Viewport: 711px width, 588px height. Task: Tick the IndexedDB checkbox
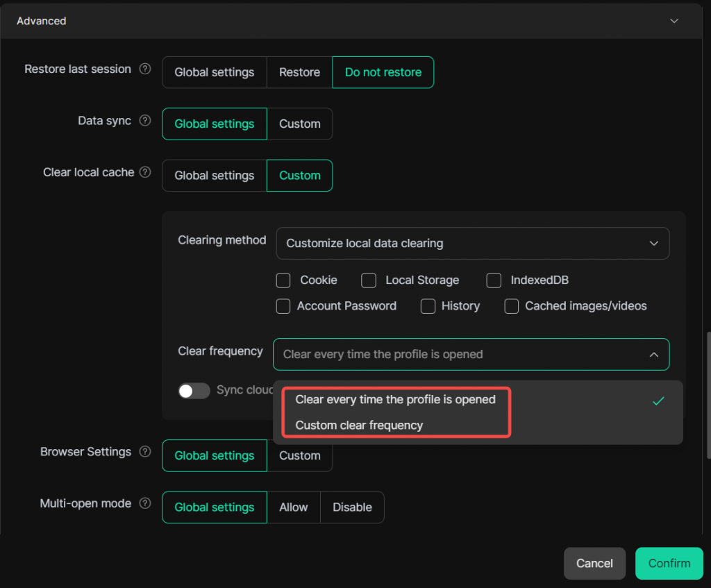[x=494, y=280]
